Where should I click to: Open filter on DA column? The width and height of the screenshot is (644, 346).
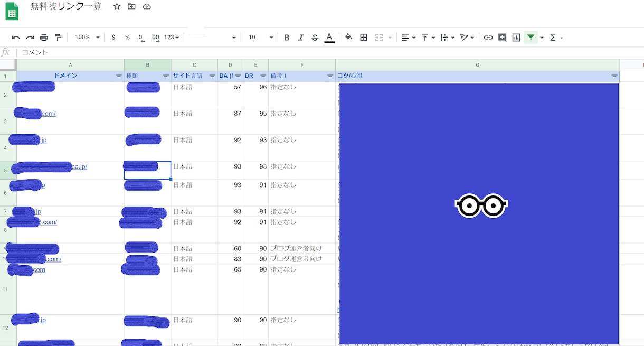point(238,77)
